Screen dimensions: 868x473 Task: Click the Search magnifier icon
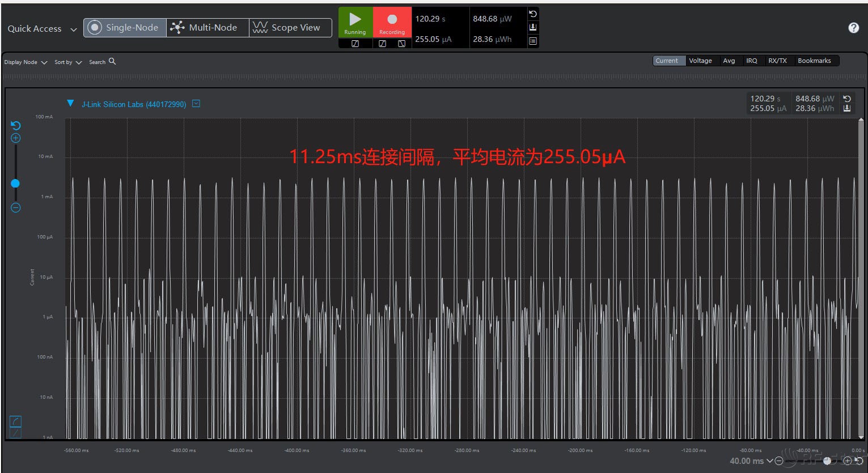point(112,61)
